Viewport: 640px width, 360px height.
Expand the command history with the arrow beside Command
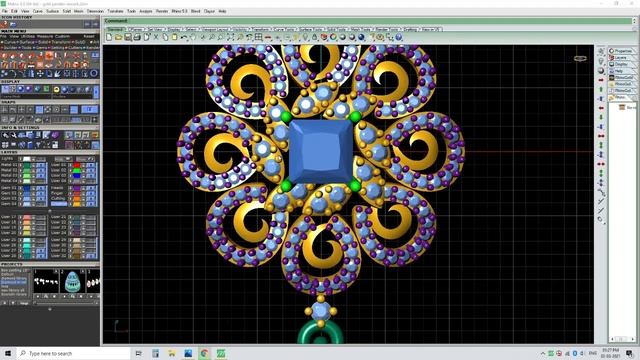click(634, 21)
